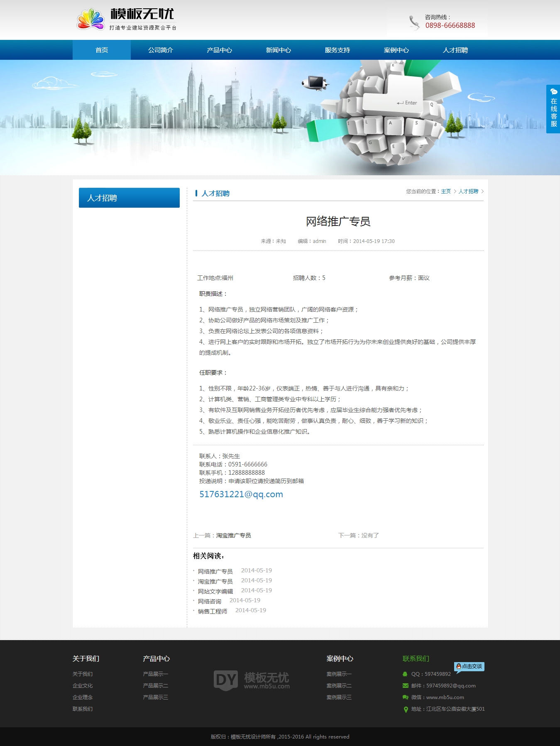Open the 在线客服 chat side widget
This screenshot has height=746, width=560.
pos(553,109)
